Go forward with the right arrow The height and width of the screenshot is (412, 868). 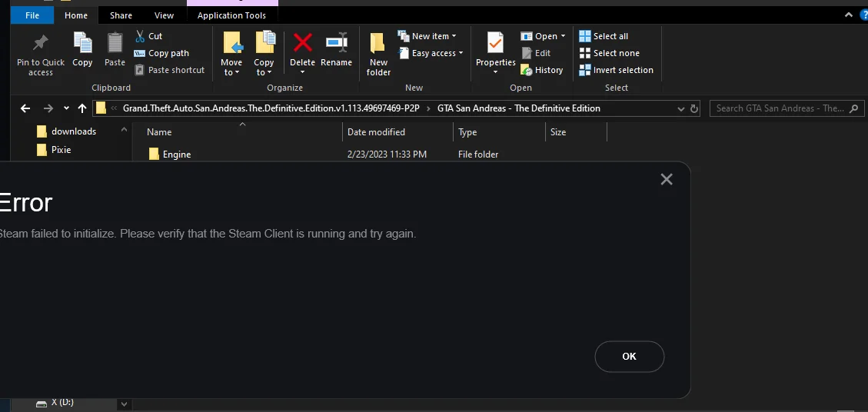pos(48,108)
